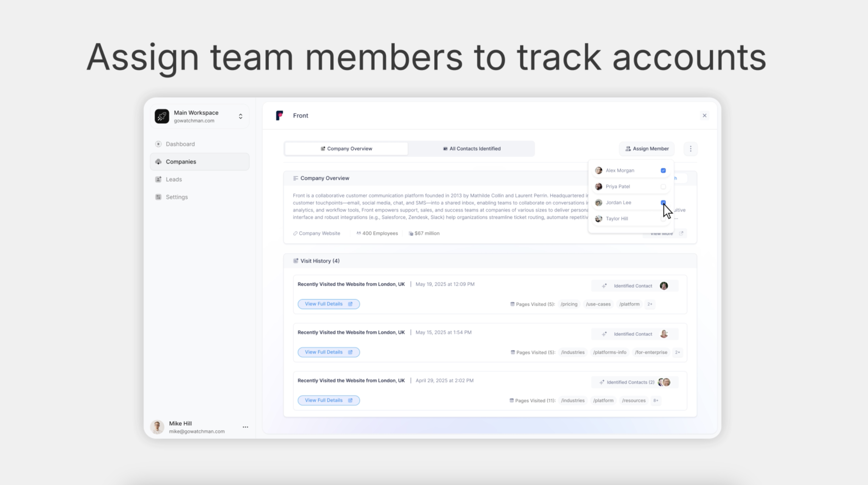Viewport: 868px width, 485px height.
Task: Uncheck the Alex Morgan checkbox
Action: click(663, 170)
